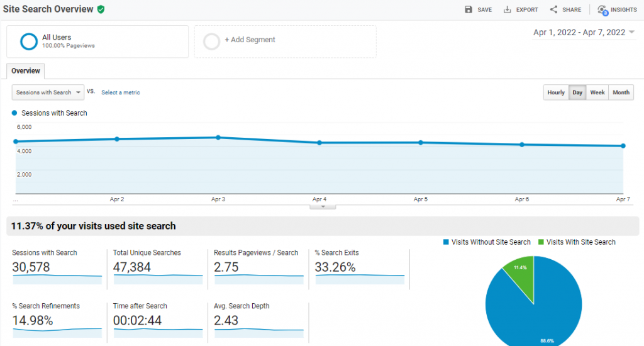
Task: Click the Apr 3 data point on chart
Action: tap(218, 137)
